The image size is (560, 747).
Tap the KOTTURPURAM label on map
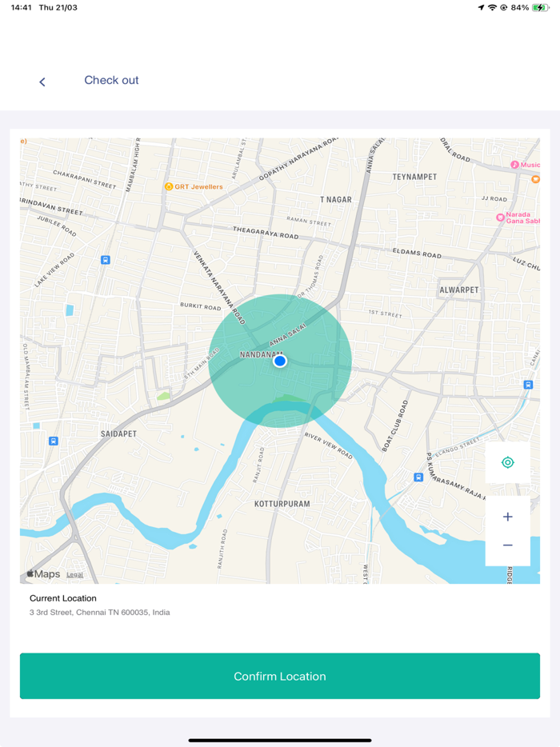282,504
